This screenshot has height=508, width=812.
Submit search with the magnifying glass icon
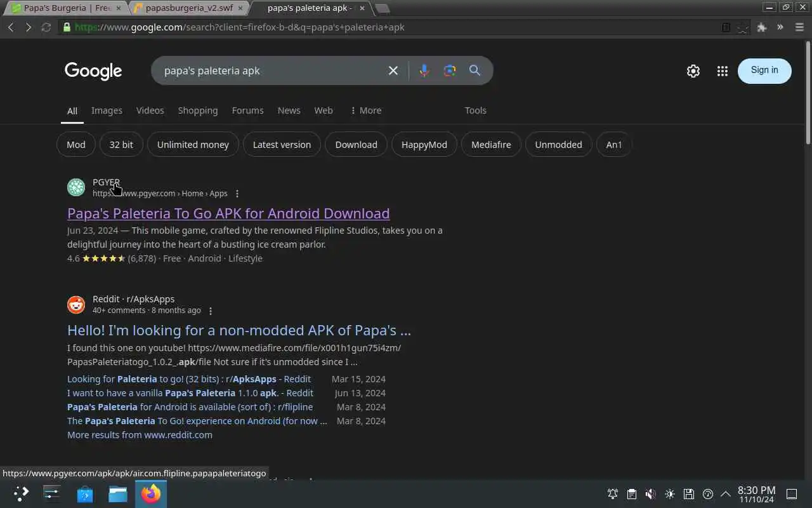tap(475, 70)
